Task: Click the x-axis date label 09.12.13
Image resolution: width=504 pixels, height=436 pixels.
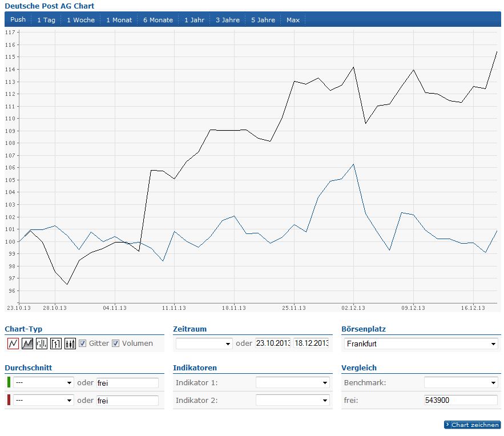Action: (413, 308)
